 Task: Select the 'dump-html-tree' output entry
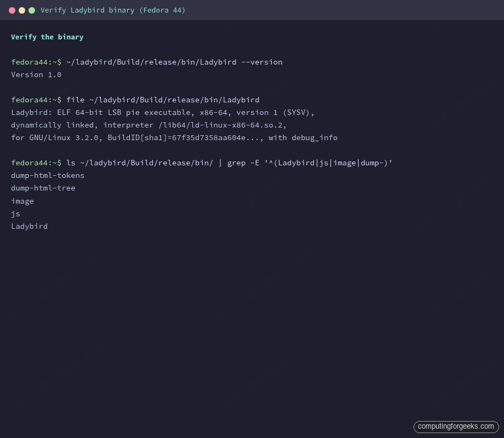tap(43, 188)
